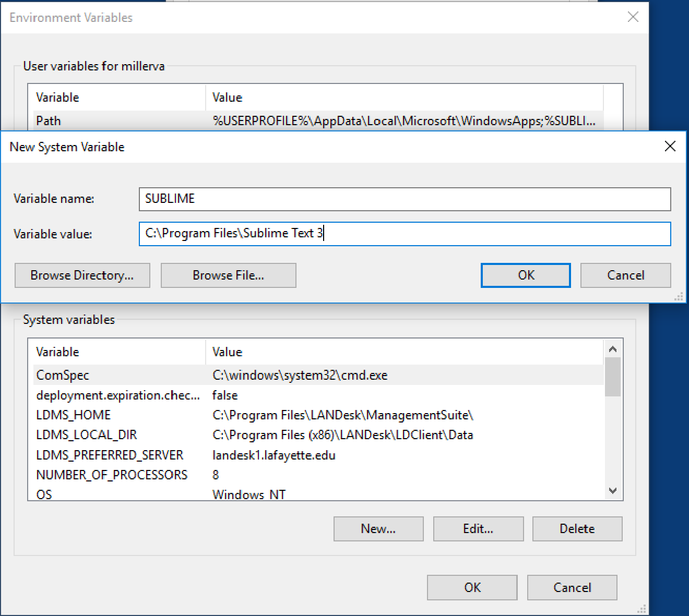
Task: Click the Browse Directory button
Action: coord(82,275)
